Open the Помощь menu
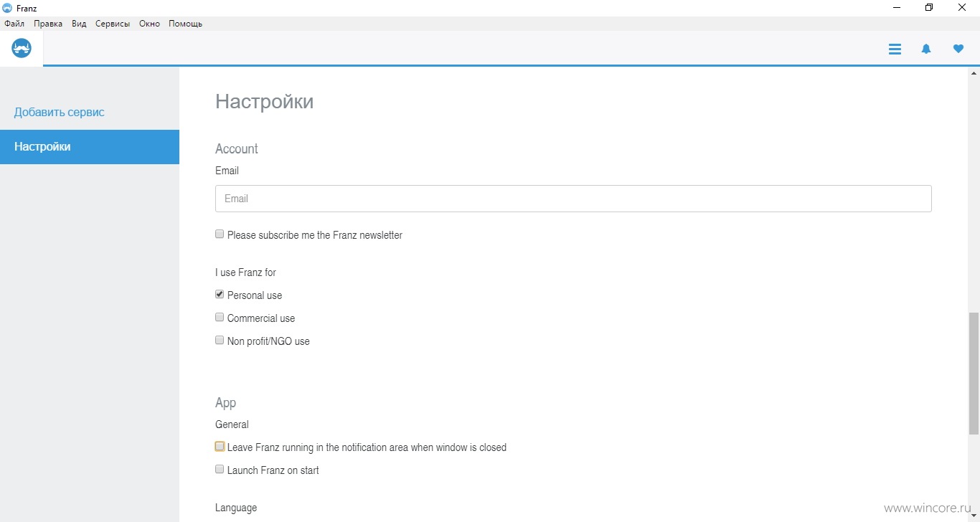The image size is (980, 522). click(x=185, y=24)
